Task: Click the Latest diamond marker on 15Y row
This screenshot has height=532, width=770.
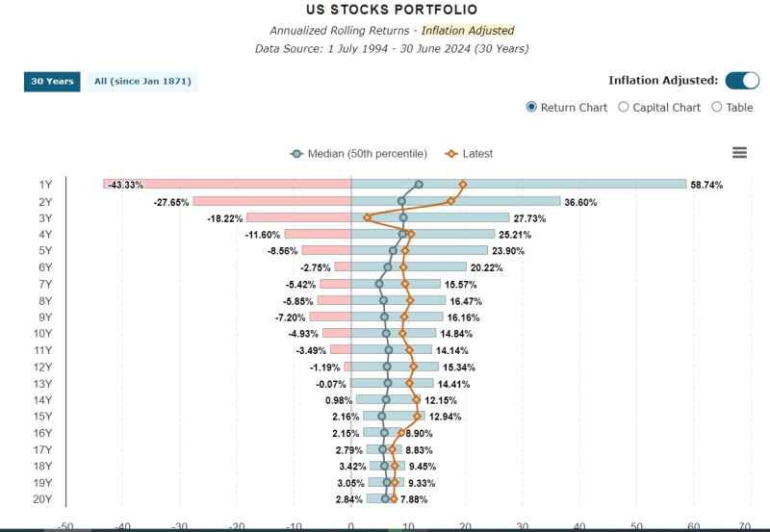Action: coord(418,417)
